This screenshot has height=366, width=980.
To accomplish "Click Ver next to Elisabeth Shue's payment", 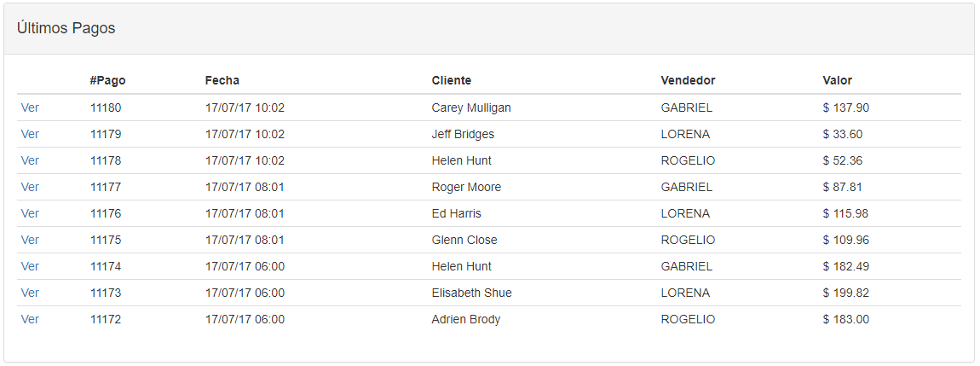I will [x=30, y=293].
